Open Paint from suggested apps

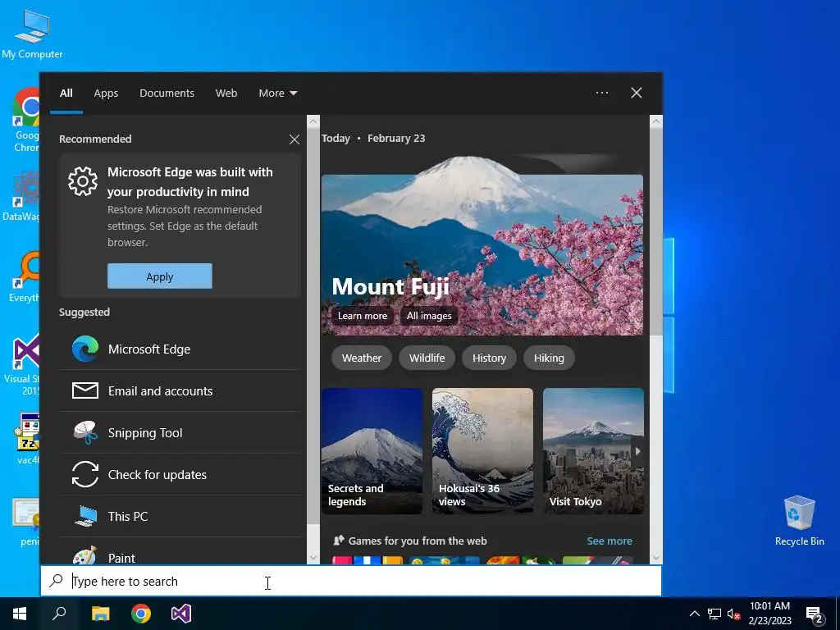click(x=180, y=554)
